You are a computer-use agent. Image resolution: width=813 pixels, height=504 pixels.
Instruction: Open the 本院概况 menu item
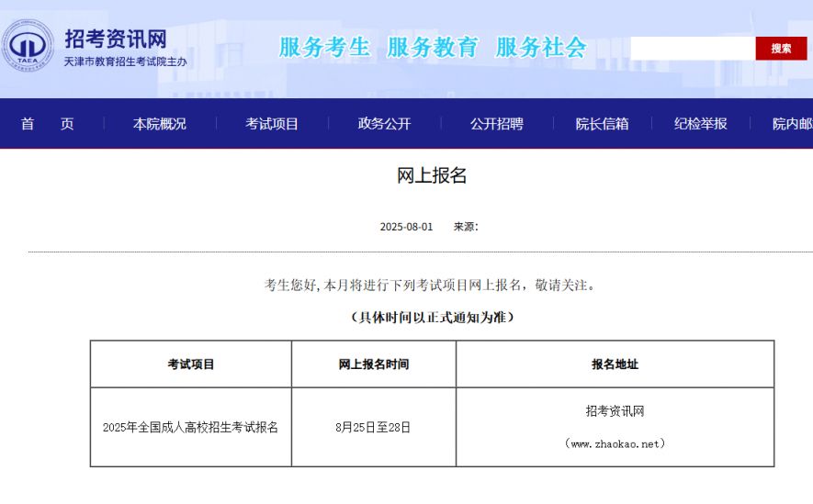coord(159,124)
